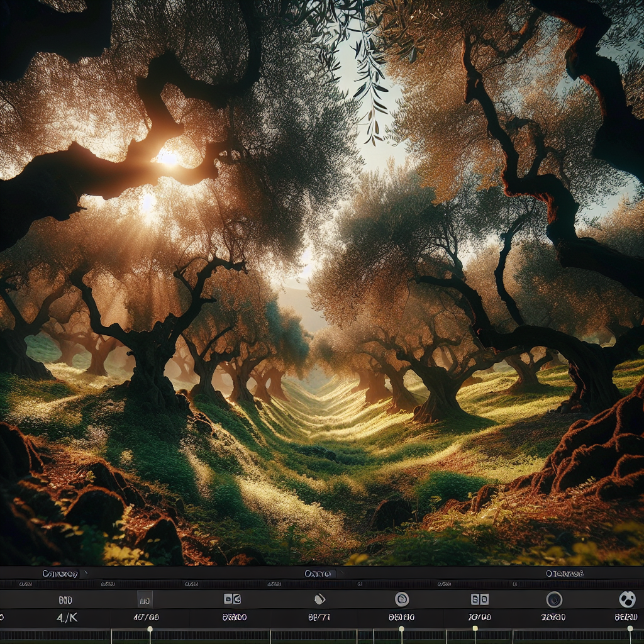
Task: Expand the arrow next to the center panel label
Action: (340, 574)
